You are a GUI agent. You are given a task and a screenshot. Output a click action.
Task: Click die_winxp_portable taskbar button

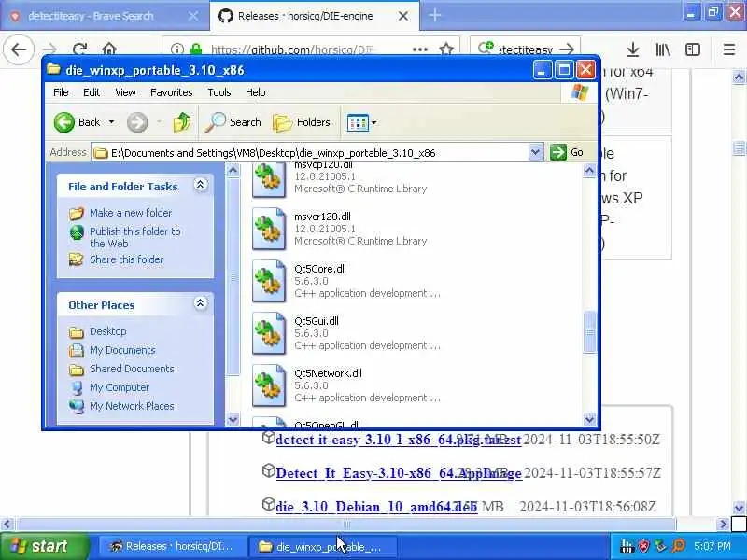tap(321, 547)
